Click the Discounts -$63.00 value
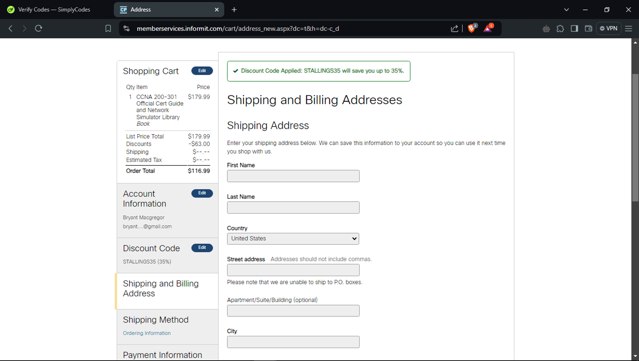This screenshot has width=639, height=361. pyautogui.click(x=200, y=144)
